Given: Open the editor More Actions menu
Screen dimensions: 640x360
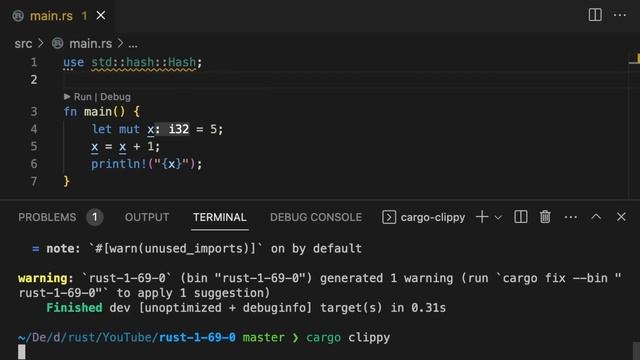Looking at the screenshot, I should pyautogui.click(x=620, y=15).
